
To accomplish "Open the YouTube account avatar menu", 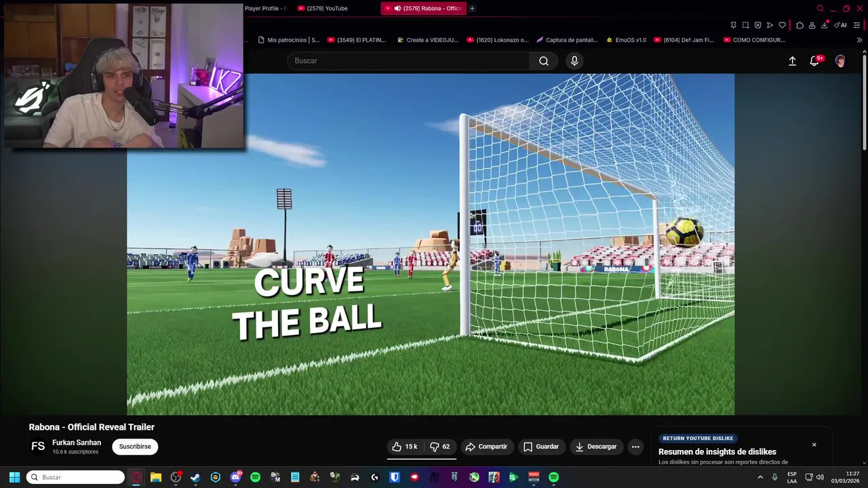I will click(x=840, y=61).
